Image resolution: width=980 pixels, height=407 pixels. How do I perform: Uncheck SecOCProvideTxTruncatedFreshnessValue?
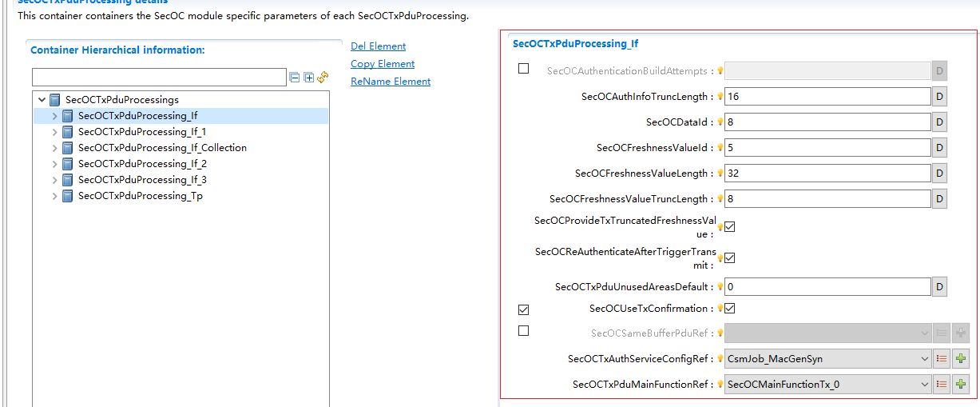pyautogui.click(x=729, y=227)
